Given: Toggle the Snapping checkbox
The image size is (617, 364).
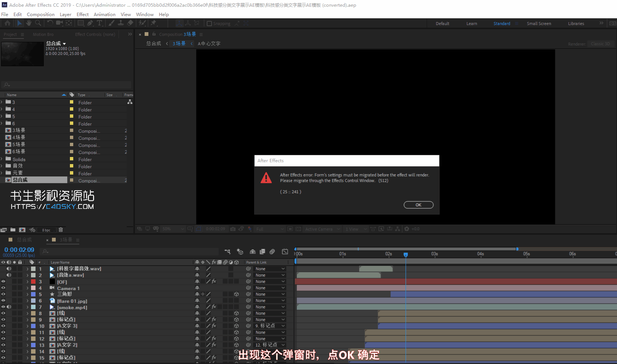Looking at the screenshot, I should [209, 24].
